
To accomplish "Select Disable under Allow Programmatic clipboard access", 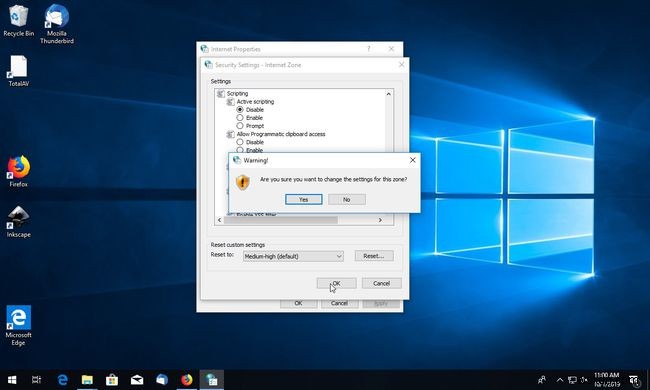I will 240,142.
